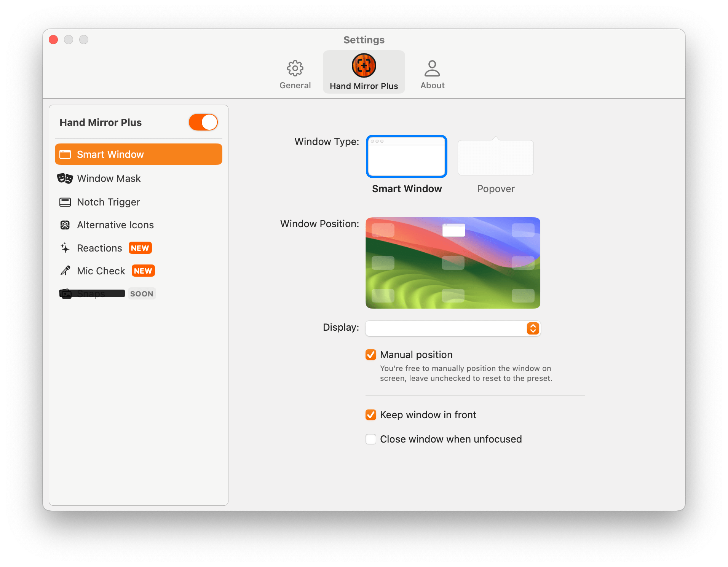Select Smart Window in the sidebar
This screenshot has width=728, height=567.
click(x=139, y=154)
